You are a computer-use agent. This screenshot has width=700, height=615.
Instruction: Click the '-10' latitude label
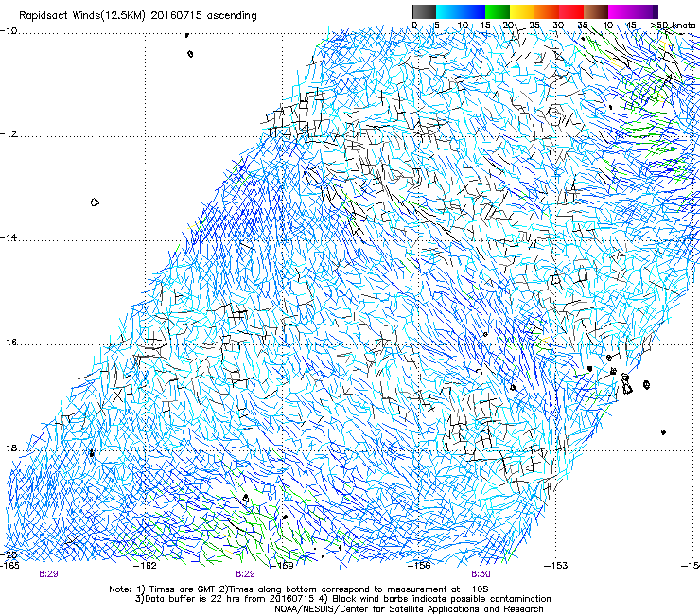(x=9, y=31)
